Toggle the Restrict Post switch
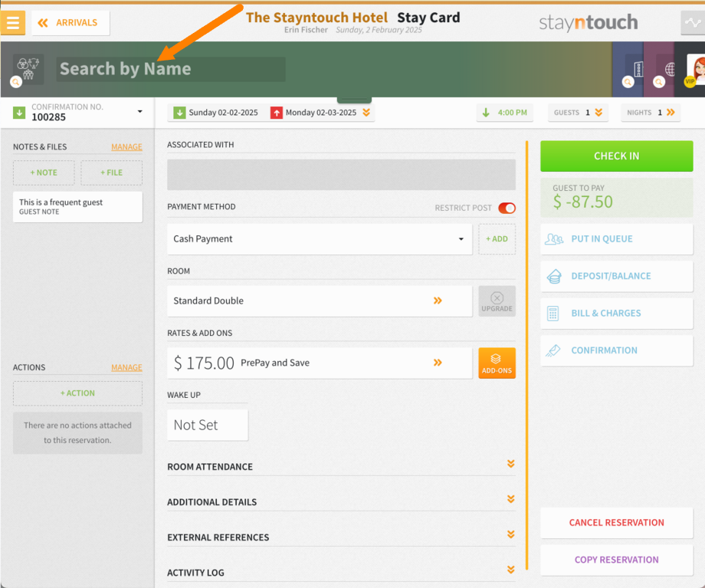The width and height of the screenshot is (705, 588). click(507, 208)
